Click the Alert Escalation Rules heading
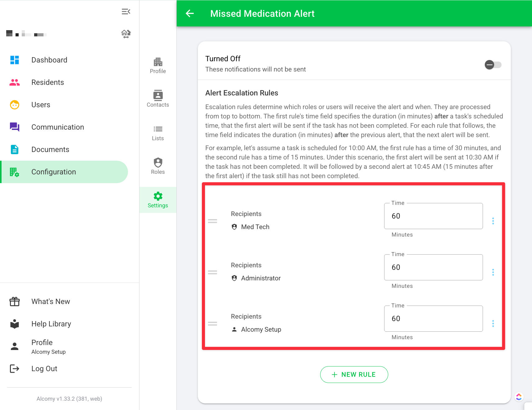The image size is (532, 410). pos(242,93)
